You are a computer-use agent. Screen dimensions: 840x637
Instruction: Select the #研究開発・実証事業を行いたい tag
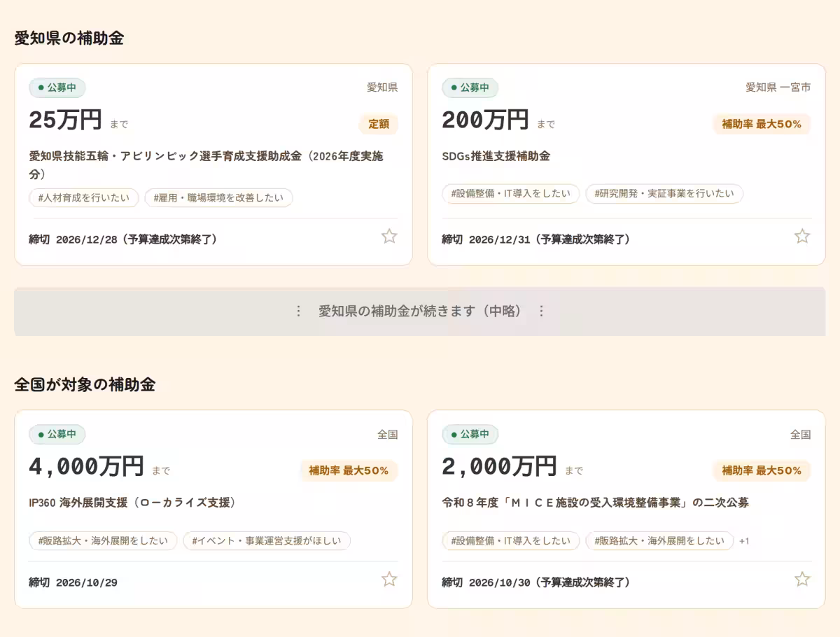pos(664,194)
